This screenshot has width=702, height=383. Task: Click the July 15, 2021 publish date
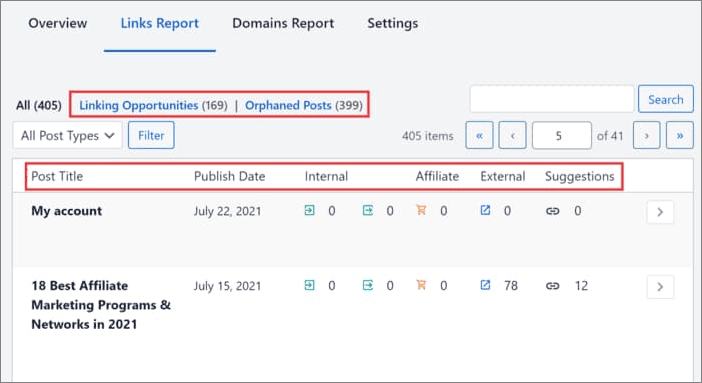point(227,286)
